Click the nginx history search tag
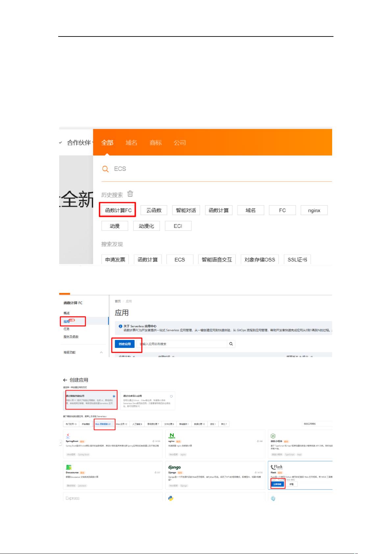 pyautogui.click(x=314, y=210)
